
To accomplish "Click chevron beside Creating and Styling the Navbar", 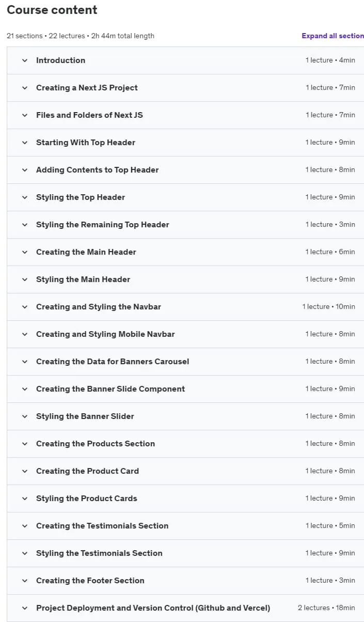I will 24,307.
